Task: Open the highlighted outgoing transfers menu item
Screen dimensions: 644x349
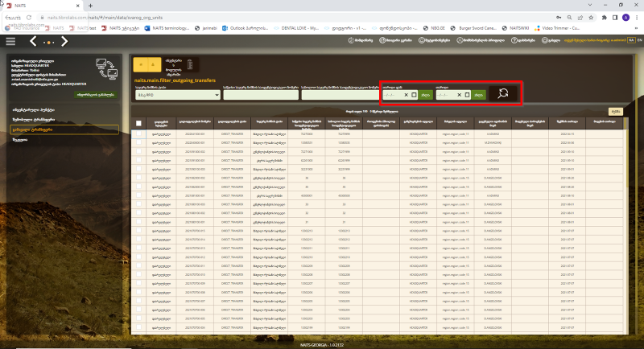Action: pos(64,129)
